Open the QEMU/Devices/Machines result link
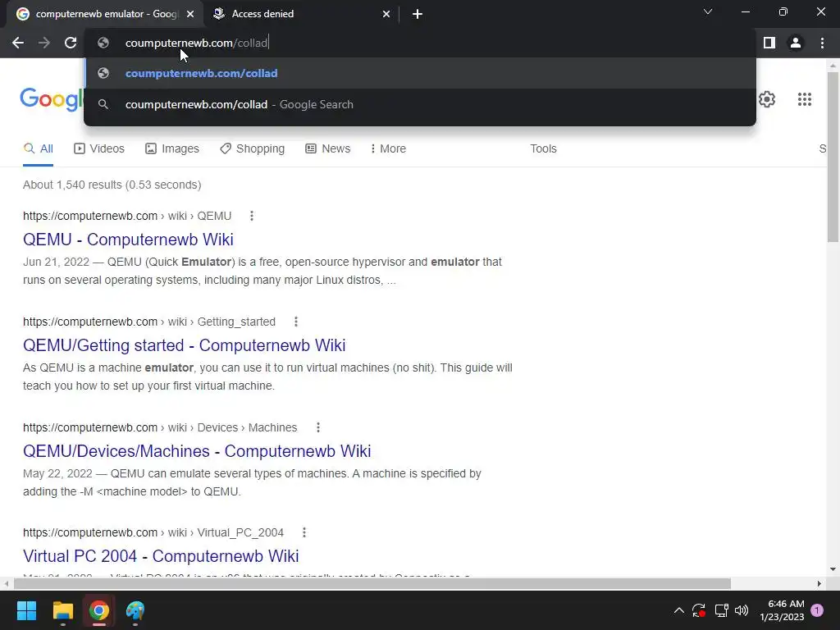This screenshot has width=840, height=630. pyautogui.click(x=197, y=451)
